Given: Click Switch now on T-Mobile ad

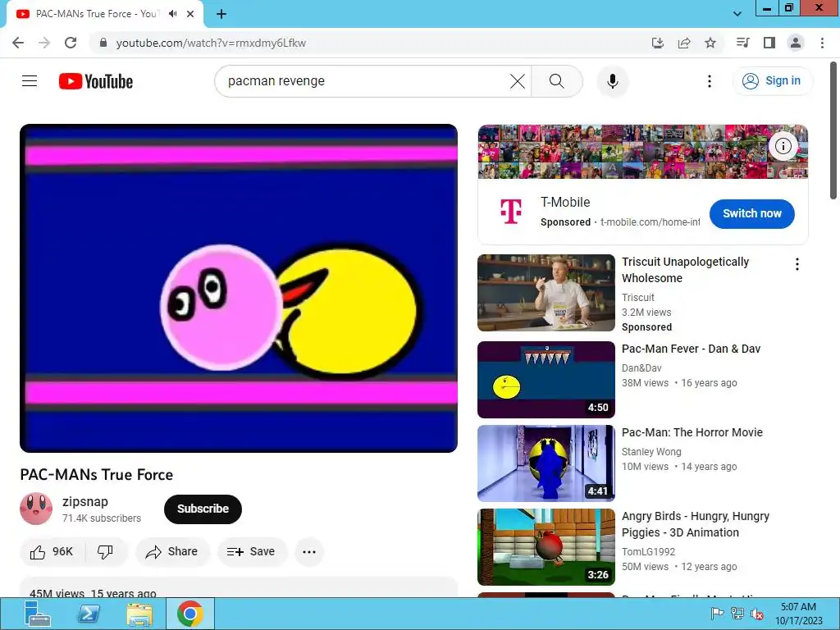Looking at the screenshot, I should [751, 214].
